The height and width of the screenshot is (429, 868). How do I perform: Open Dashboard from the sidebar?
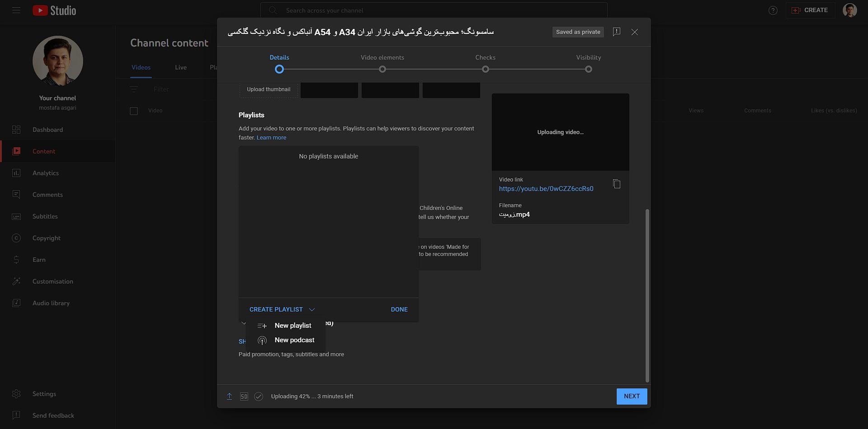pyautogui.click(x=58, y=130)
